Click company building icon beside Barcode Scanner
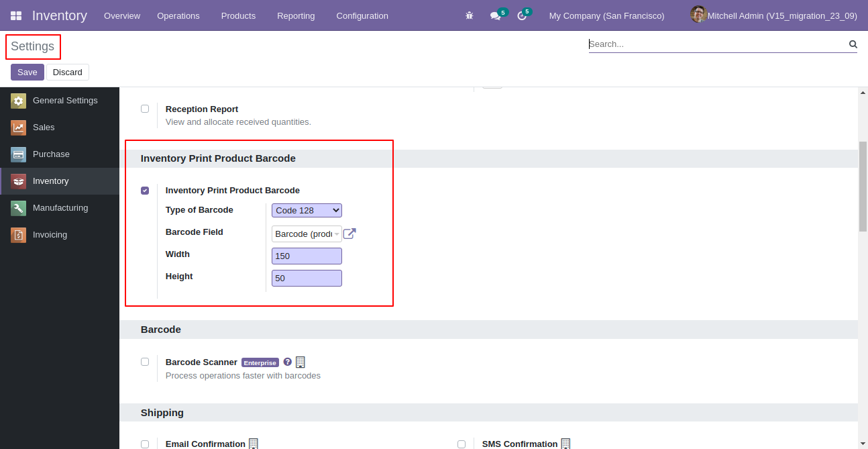Viewport: 868px width, 449px height. pyautogui.click(x=301, y=362)
